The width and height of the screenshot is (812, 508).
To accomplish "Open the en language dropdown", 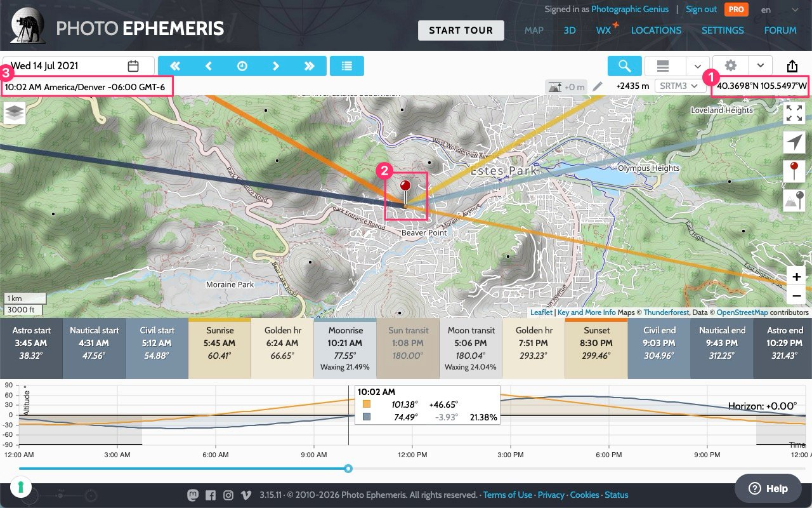I will tap(779, 10).
